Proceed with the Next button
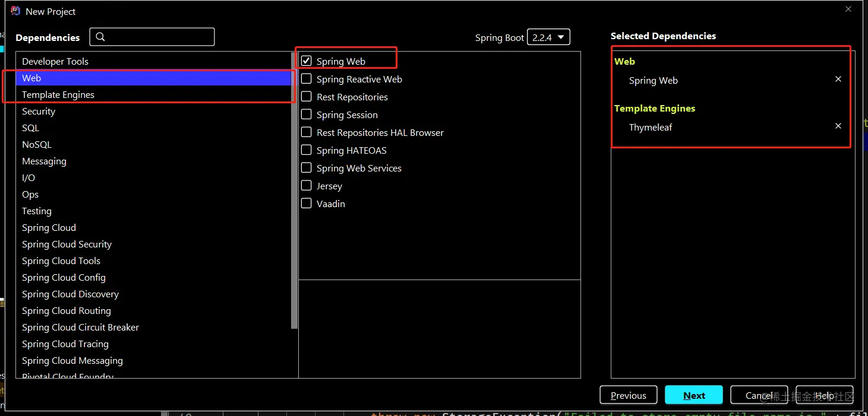 pyautogui.click(x=694, y=395)
